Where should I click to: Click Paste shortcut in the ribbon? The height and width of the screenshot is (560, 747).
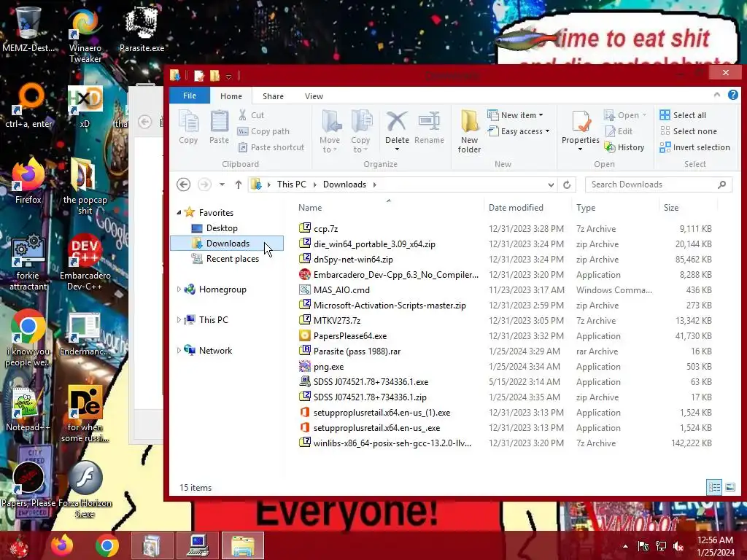271,147
